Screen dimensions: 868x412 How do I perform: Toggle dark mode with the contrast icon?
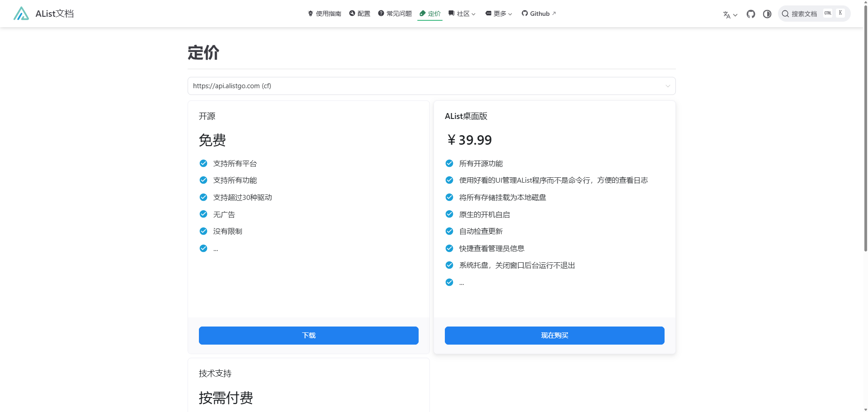[767, 14]
